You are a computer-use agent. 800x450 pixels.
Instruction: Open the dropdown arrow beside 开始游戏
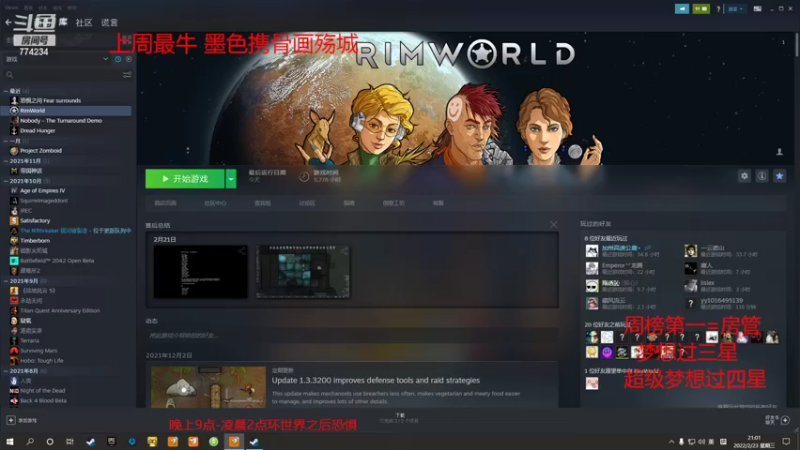231,179
